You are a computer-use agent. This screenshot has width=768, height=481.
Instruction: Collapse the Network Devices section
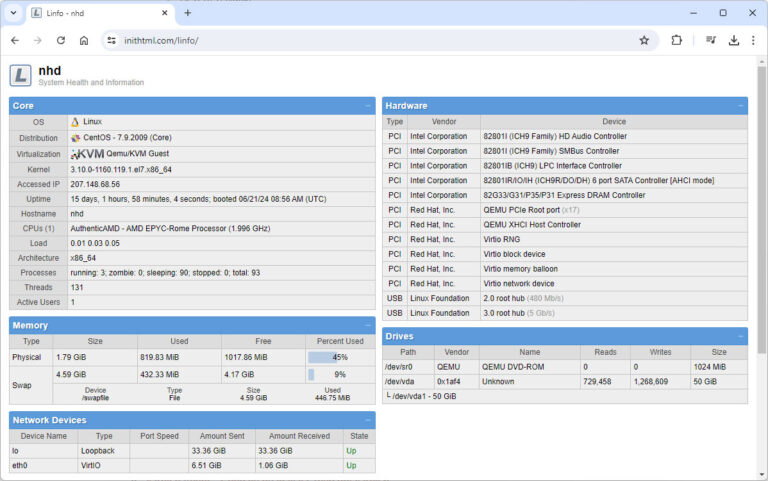tap(368, 420)
